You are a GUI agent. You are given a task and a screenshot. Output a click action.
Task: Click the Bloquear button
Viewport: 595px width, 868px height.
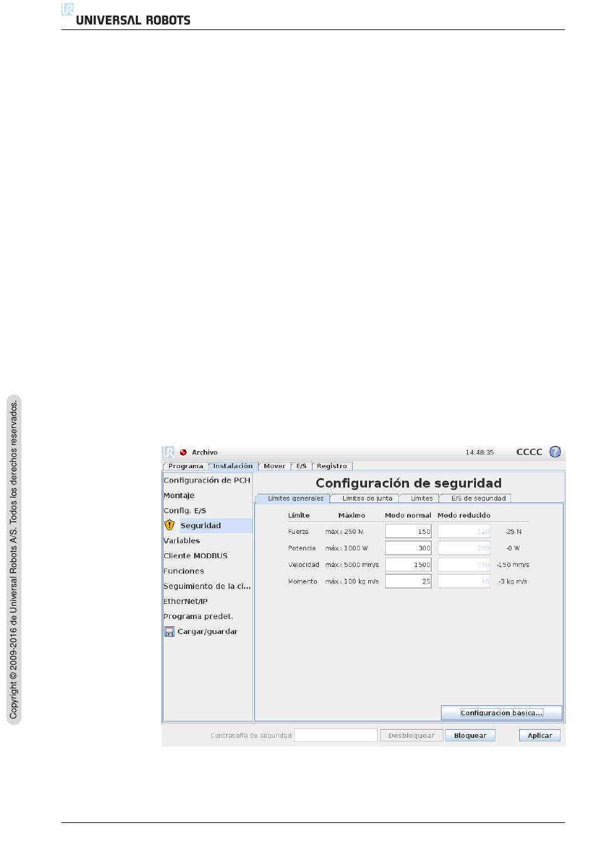pos(470,735)
